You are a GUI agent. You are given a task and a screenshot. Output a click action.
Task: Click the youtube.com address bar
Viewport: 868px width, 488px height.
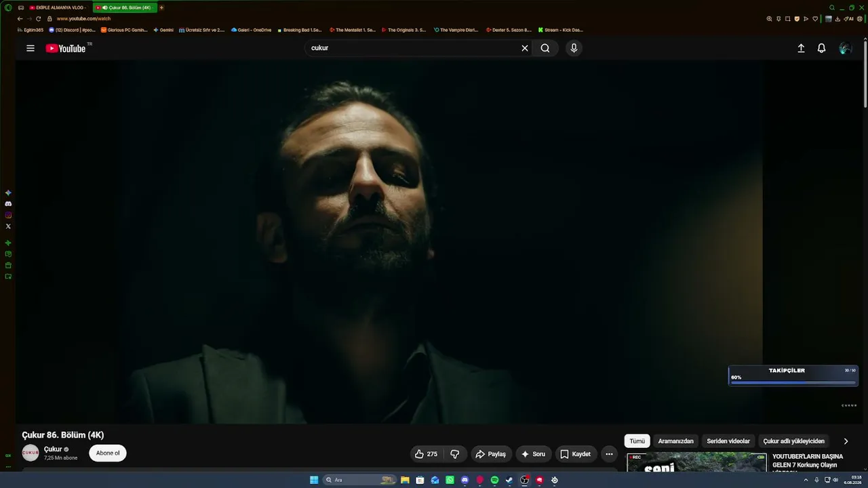coord(83,19)
